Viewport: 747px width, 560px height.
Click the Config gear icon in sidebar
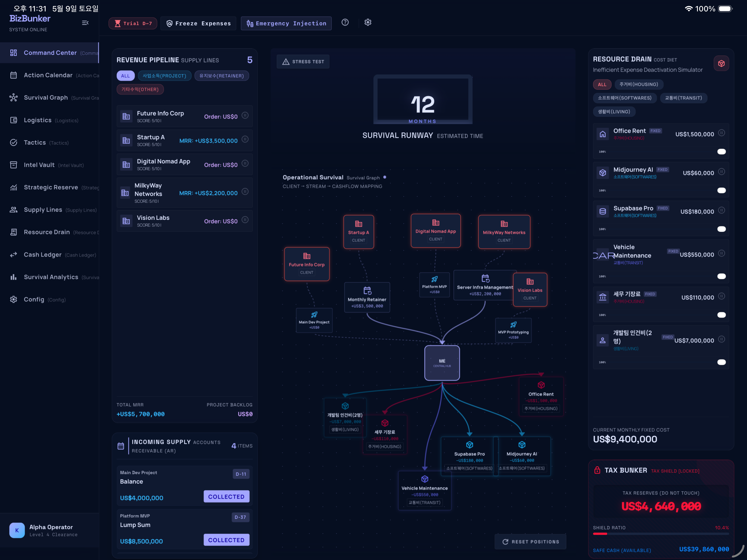coord(14,300)
